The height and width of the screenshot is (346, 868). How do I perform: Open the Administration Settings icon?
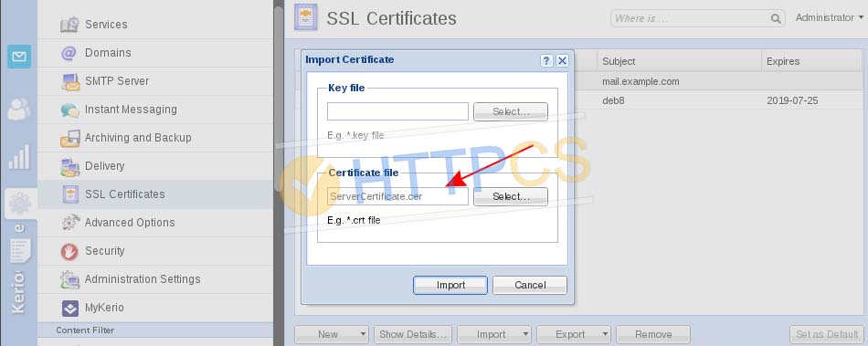click(69, 279)
